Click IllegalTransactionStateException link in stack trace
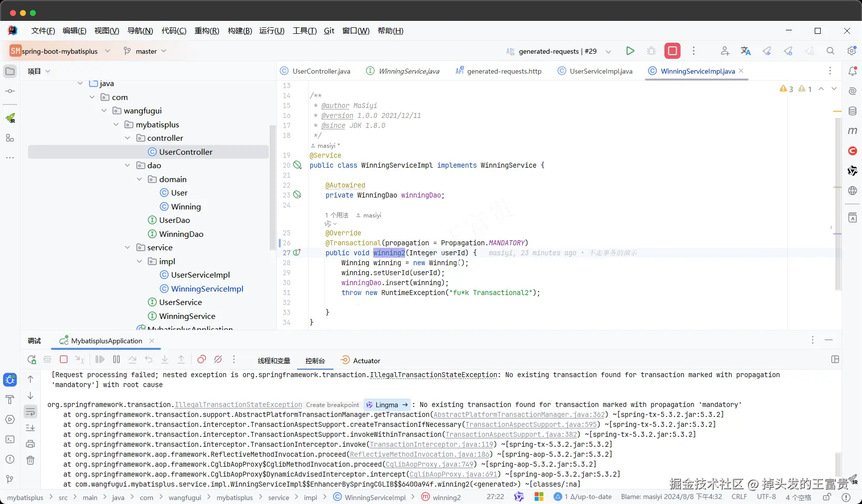The height and width of the screenshot is (504, 862). tap(238, 404)
